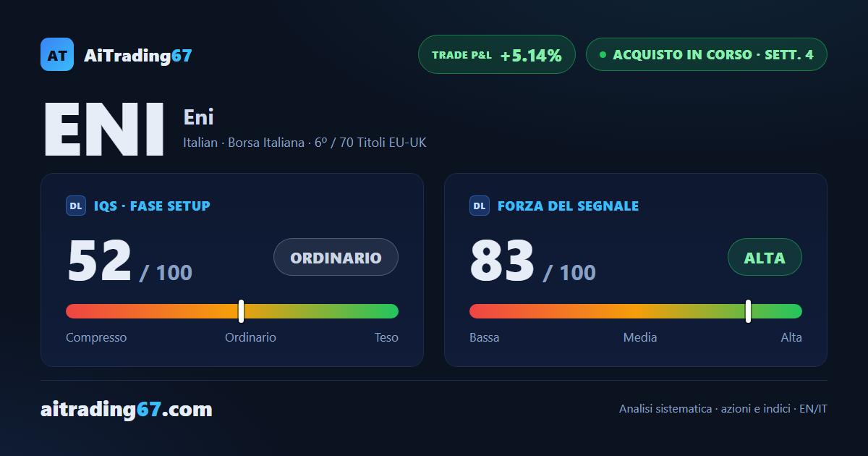Click the AT logo icon
Screen dimensions: 868x456
57,54
